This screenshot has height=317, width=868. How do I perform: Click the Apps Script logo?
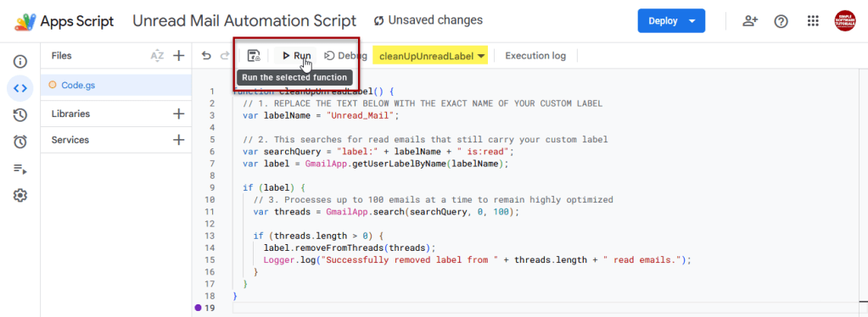[x=64, y=21]
